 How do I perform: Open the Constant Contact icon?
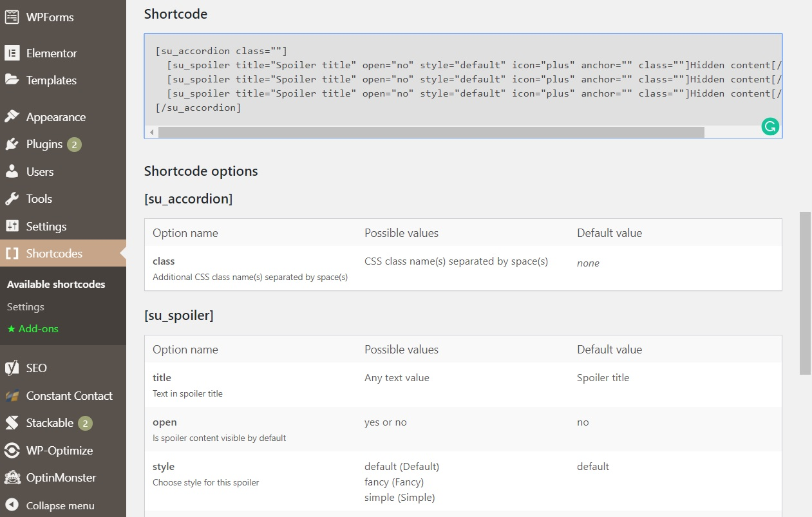tap(12, 395)
